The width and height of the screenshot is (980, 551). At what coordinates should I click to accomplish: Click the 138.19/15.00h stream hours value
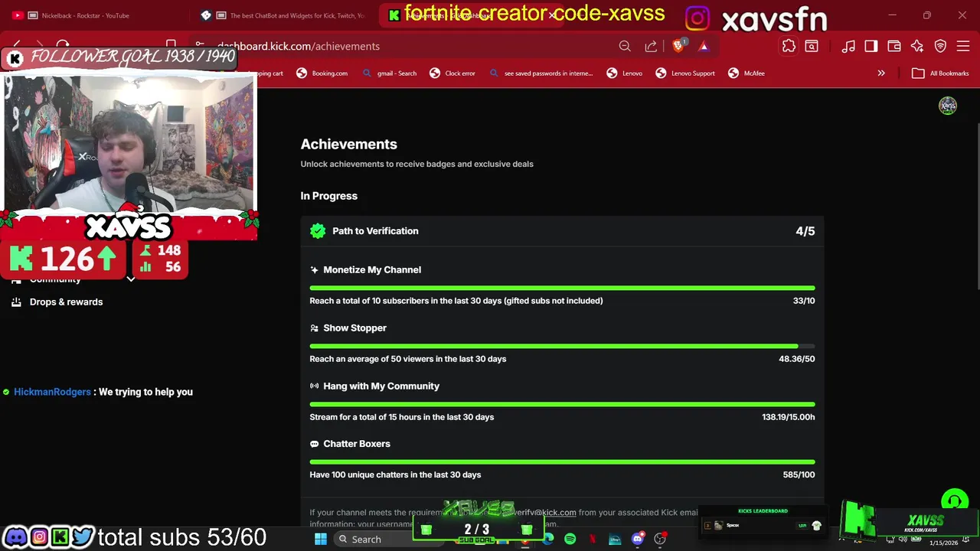(789, 417)
